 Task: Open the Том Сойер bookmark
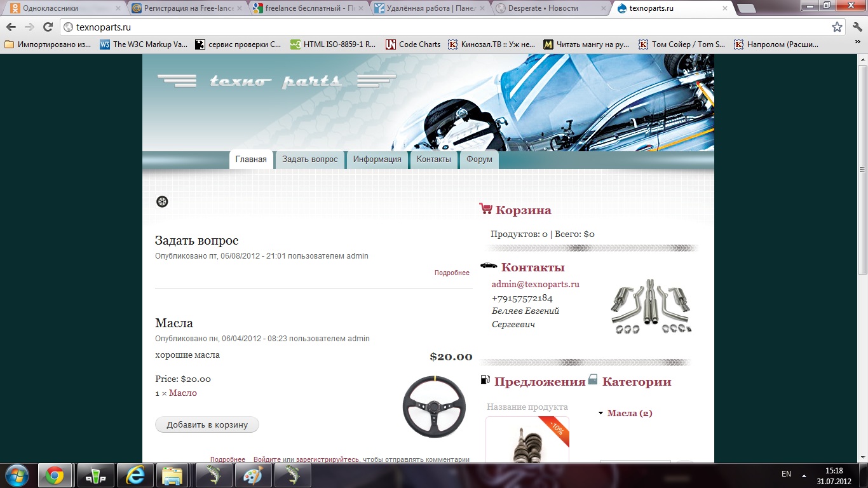tap(682, 44)
